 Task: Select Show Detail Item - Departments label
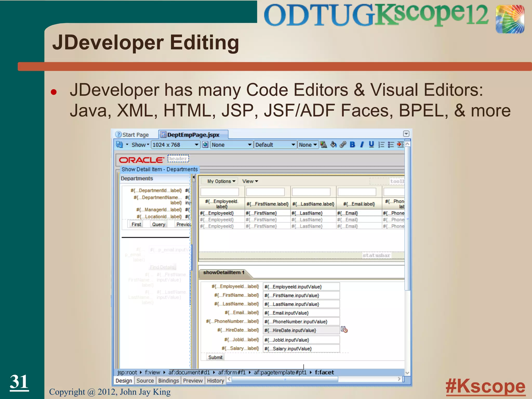[x=159, y=169]
